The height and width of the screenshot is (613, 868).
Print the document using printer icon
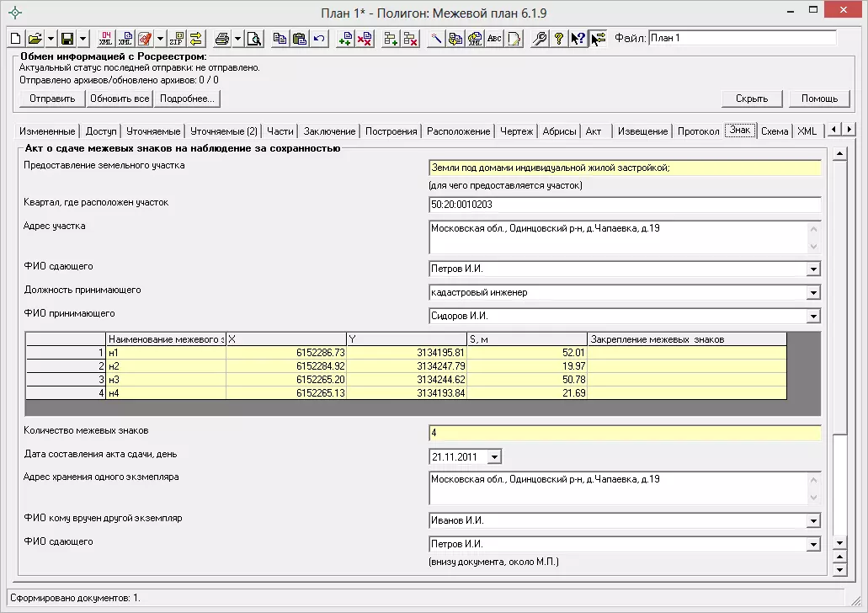(222, 38)
